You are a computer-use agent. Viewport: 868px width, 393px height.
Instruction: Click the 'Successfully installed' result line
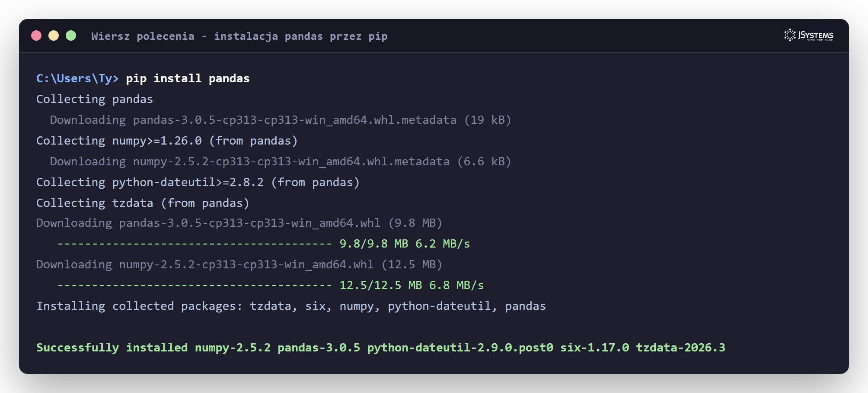tap(381, 348)
